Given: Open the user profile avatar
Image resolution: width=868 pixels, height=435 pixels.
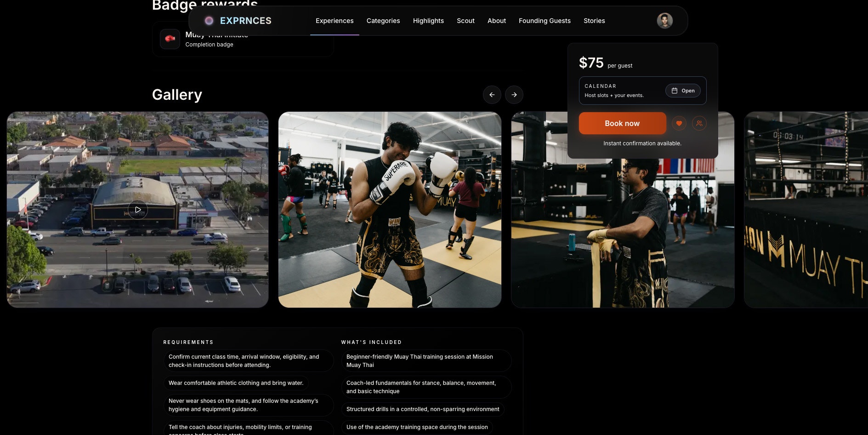Looking at the screenshot, I should (664, 21).
